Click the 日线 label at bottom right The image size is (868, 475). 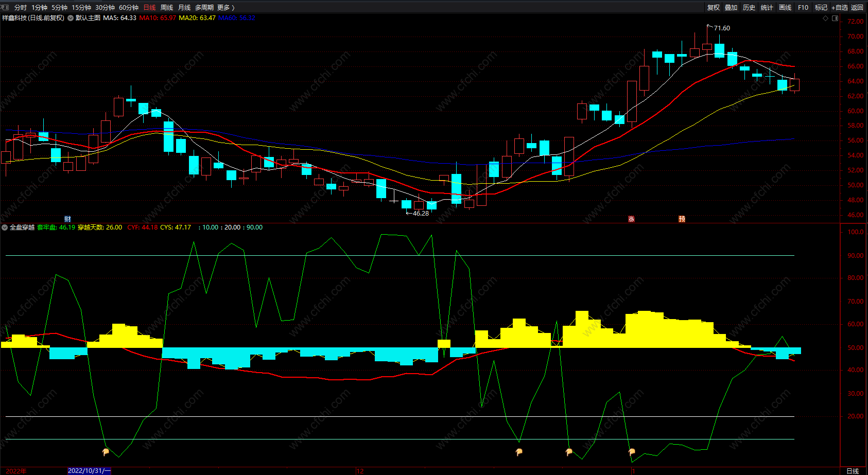853,471
